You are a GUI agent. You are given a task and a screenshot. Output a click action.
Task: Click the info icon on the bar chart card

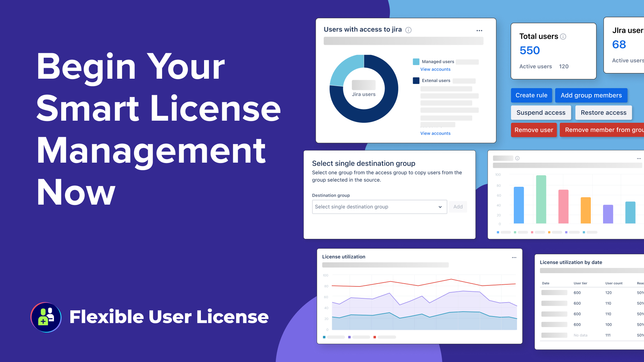pyautogui.click(x=517, y=158)
